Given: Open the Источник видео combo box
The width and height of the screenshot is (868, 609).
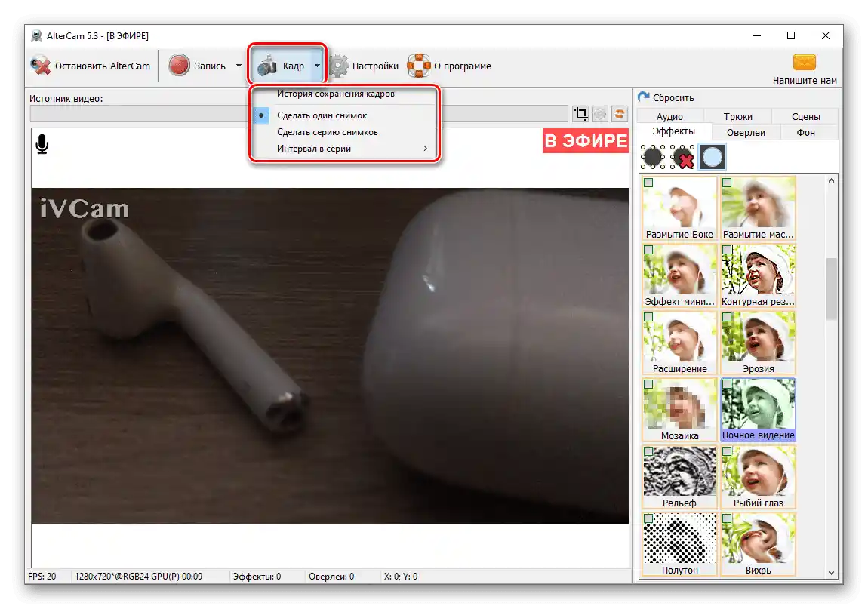Looking at the screenshot, I should coord(299,113).
